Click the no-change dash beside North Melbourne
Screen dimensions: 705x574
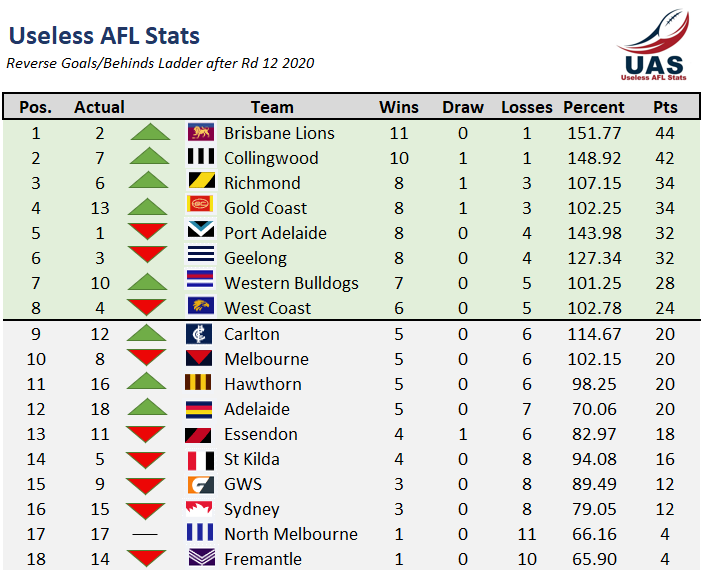(145, 534)
